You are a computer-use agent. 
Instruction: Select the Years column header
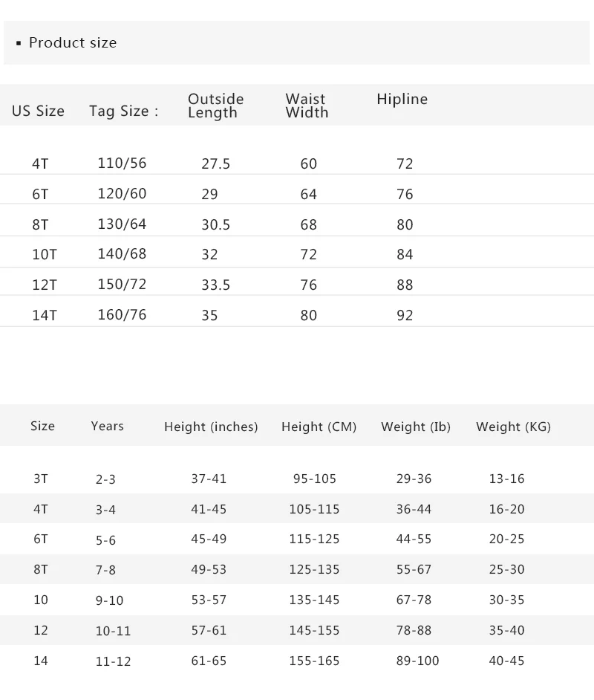[107, 426]
